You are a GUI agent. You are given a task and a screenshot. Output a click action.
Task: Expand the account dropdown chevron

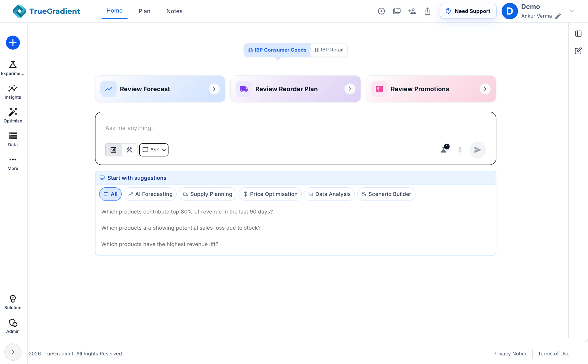572,11
